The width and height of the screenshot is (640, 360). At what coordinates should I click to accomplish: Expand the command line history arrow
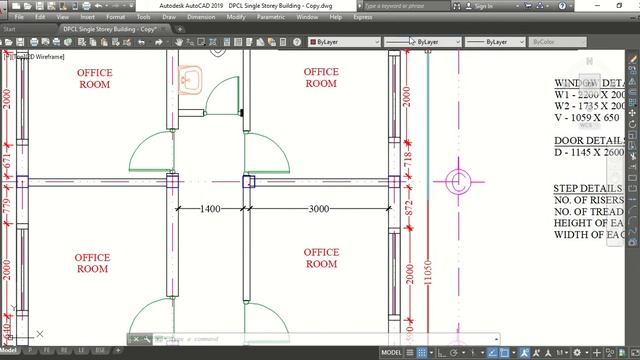pyautogui.click(x=496, y=339)
